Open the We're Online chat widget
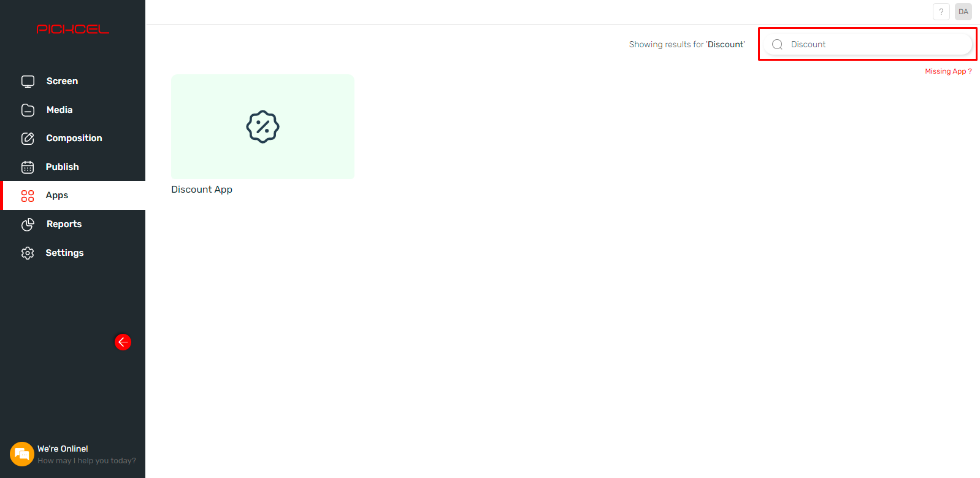 [x=73, y=454]
